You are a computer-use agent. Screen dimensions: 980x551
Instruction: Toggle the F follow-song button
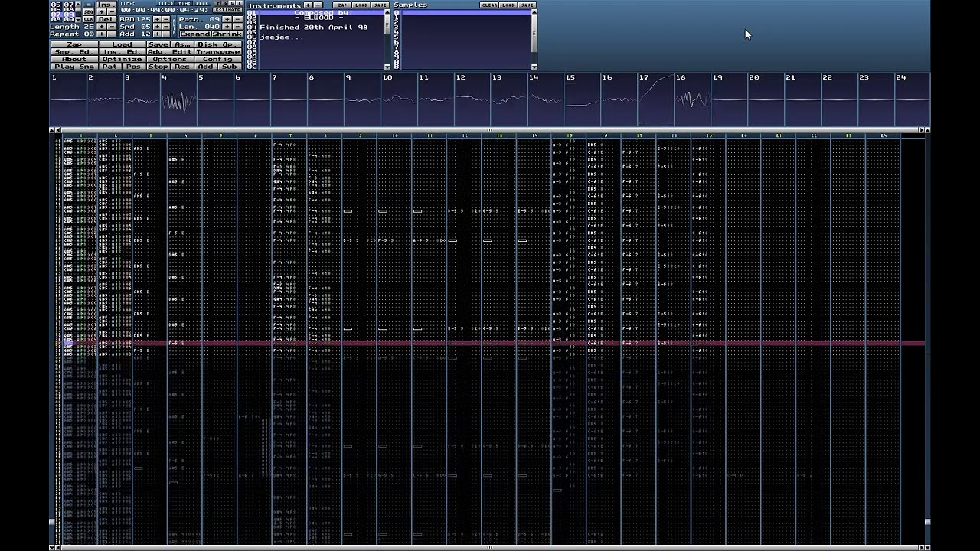click(217, 3)
